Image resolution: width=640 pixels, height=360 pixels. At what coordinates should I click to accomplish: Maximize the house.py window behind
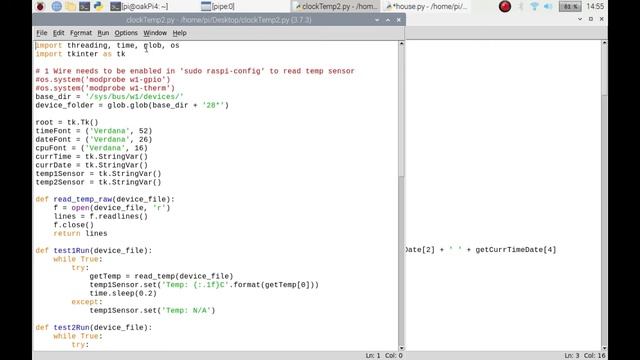[591, 19]
